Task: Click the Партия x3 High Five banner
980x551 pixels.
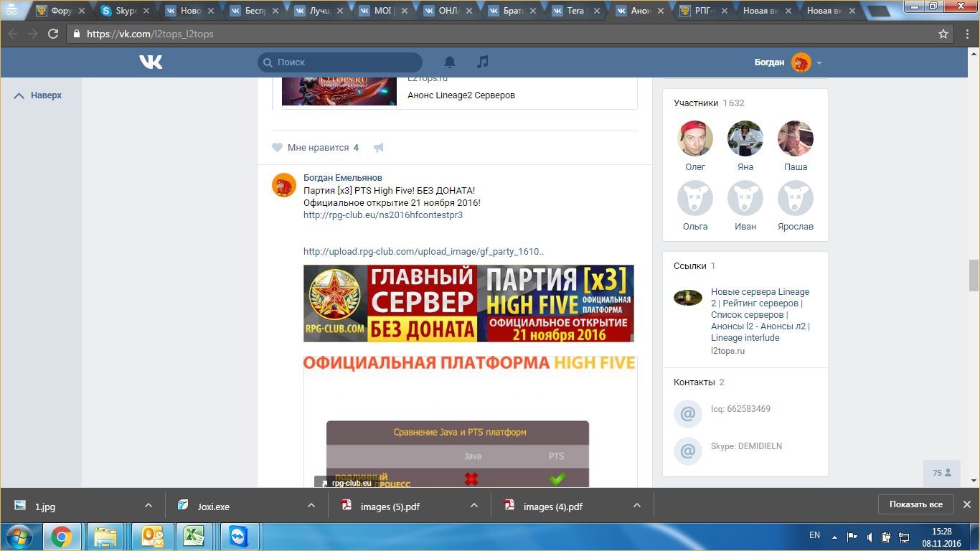Action: pyautogui.click(x=468, y=303)
